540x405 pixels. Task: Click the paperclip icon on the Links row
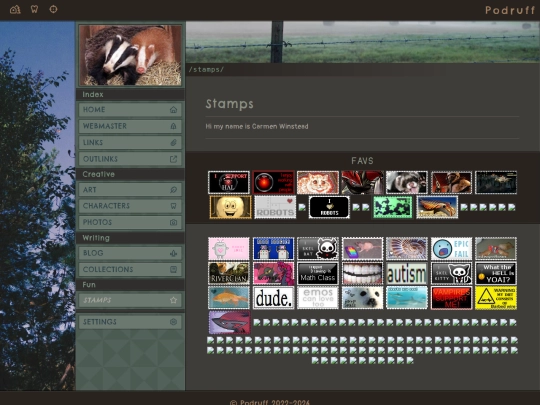[x=174, y=143]
